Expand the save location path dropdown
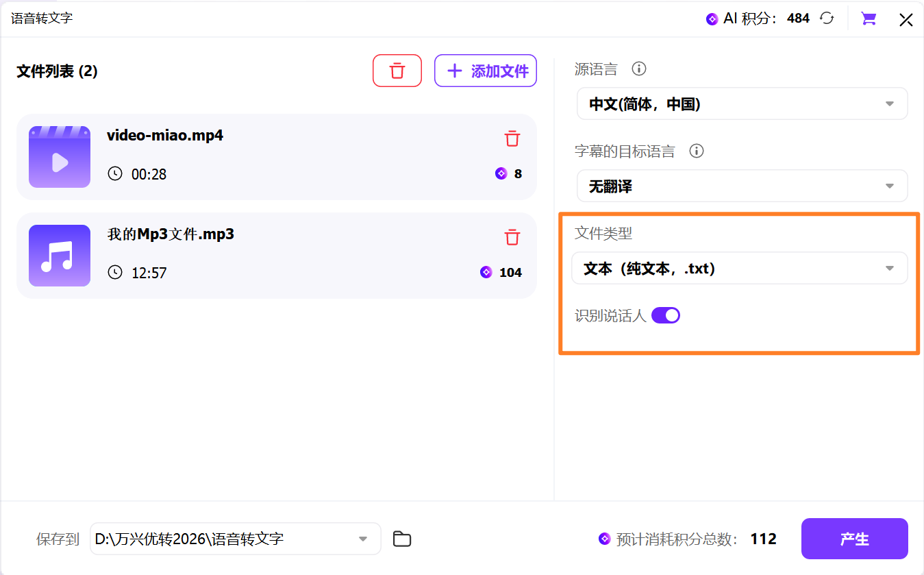This screenshot has height=575, width=924. [x=362, y=539]
